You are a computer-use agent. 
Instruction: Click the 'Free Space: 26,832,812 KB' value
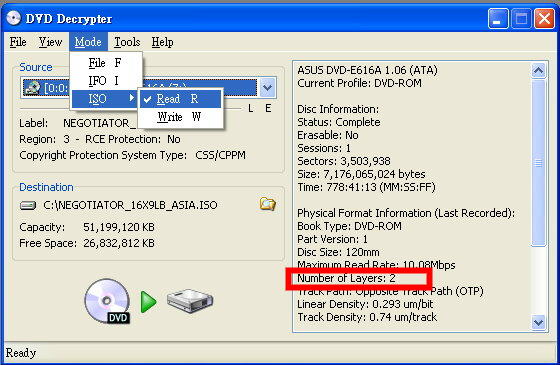point(119,243)
